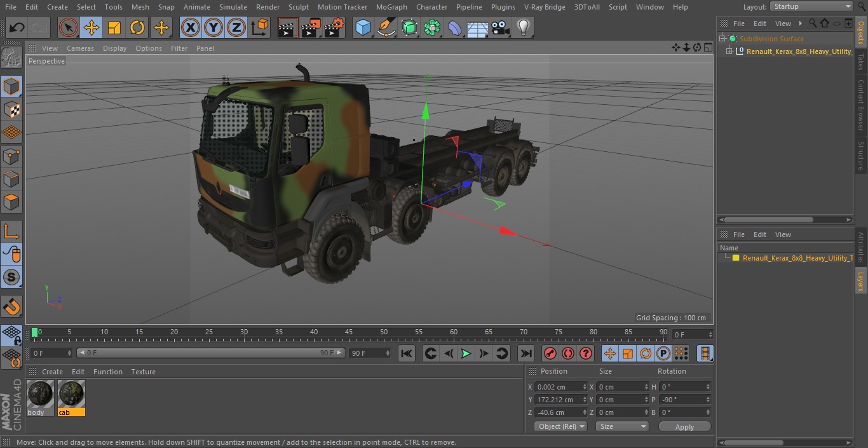Toggle Enable Snap magnet icon
This screenshot has width=868, height=448.
pyautogui.click(x=11, y=307)
